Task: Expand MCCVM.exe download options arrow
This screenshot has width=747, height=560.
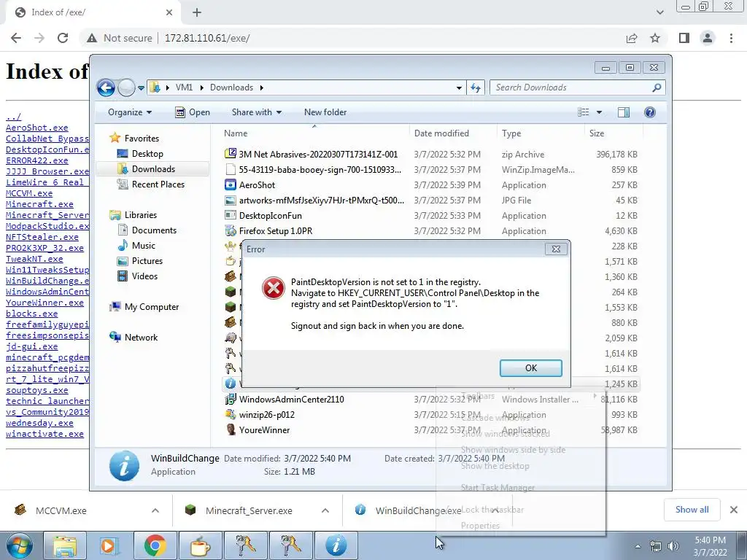Action: [x=155, y=510]
